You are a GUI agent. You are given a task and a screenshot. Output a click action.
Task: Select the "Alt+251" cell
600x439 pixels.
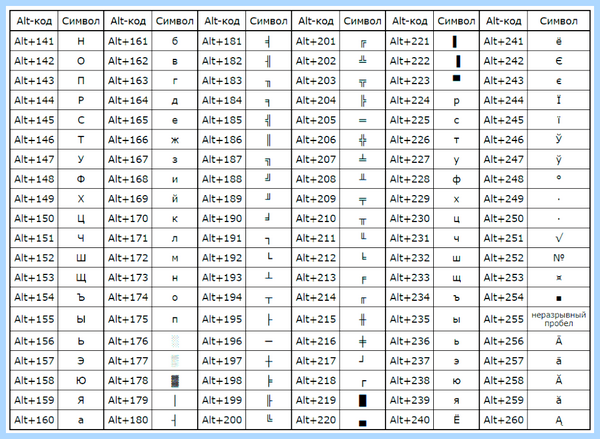tap(503, 238)
